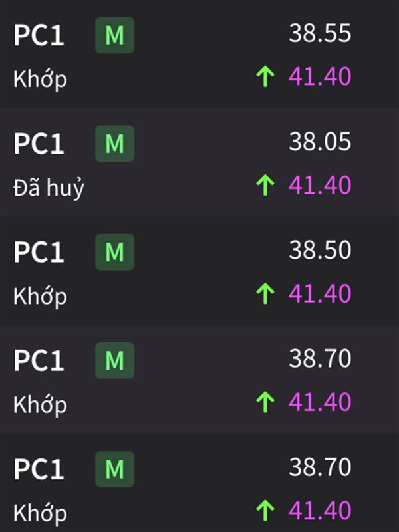
Task: Select the order price 38.50
Action: pyautogui.click(x=320, y=251)
